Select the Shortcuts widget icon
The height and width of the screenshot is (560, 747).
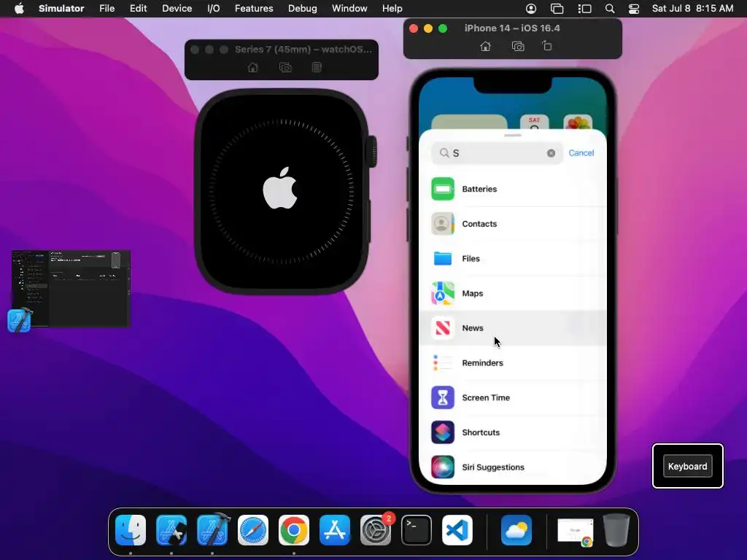click(x=443, y=432)
